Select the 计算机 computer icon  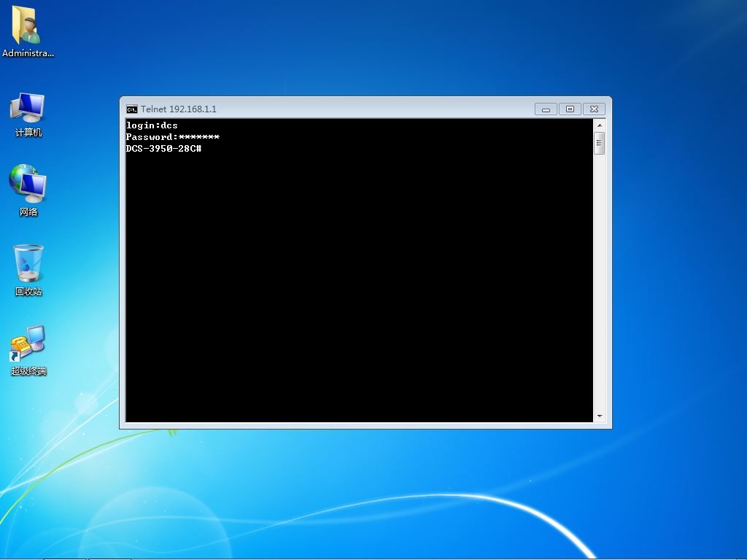(28, 107)
